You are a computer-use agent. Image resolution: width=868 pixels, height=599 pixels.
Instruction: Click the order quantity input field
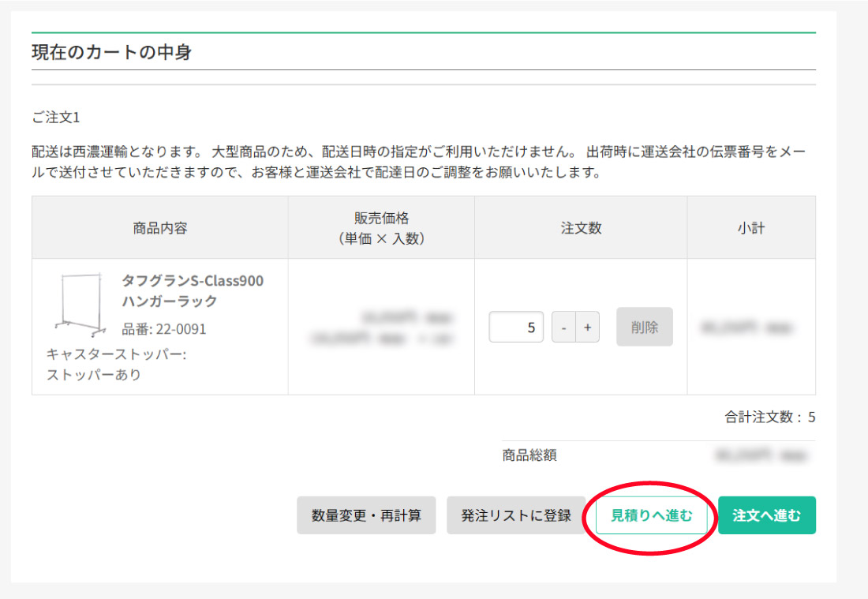516,327
